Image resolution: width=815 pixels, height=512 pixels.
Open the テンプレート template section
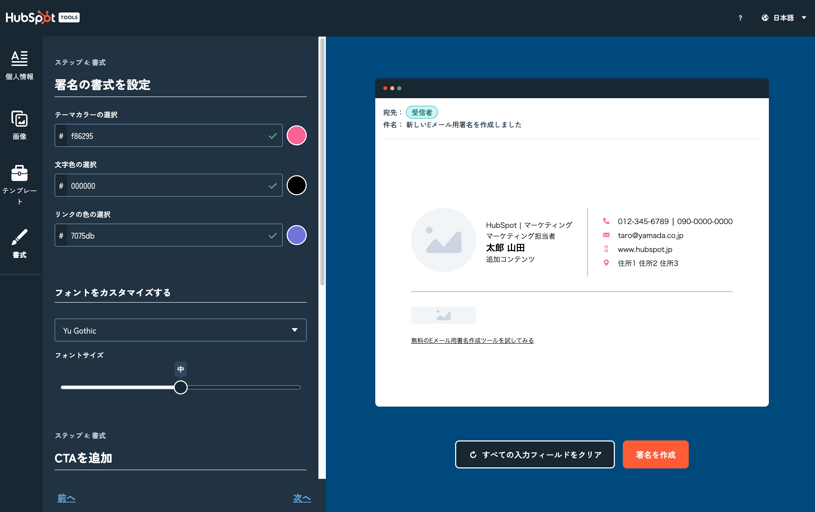20,185
